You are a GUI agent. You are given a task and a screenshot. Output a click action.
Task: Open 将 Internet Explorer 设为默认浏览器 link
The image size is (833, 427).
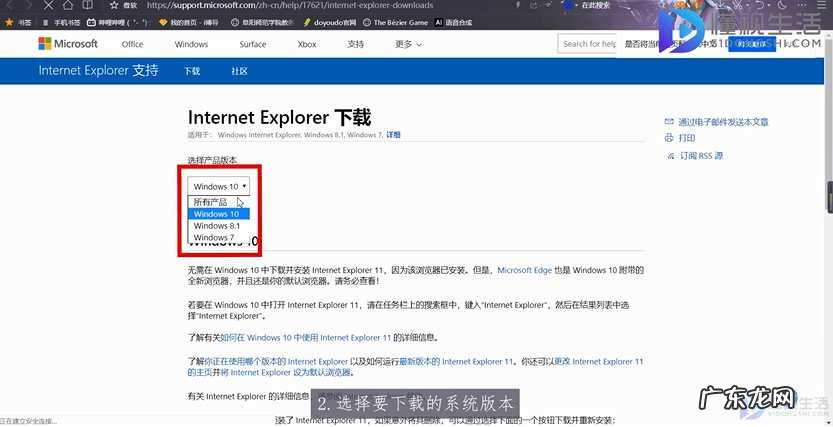point(286,373)
